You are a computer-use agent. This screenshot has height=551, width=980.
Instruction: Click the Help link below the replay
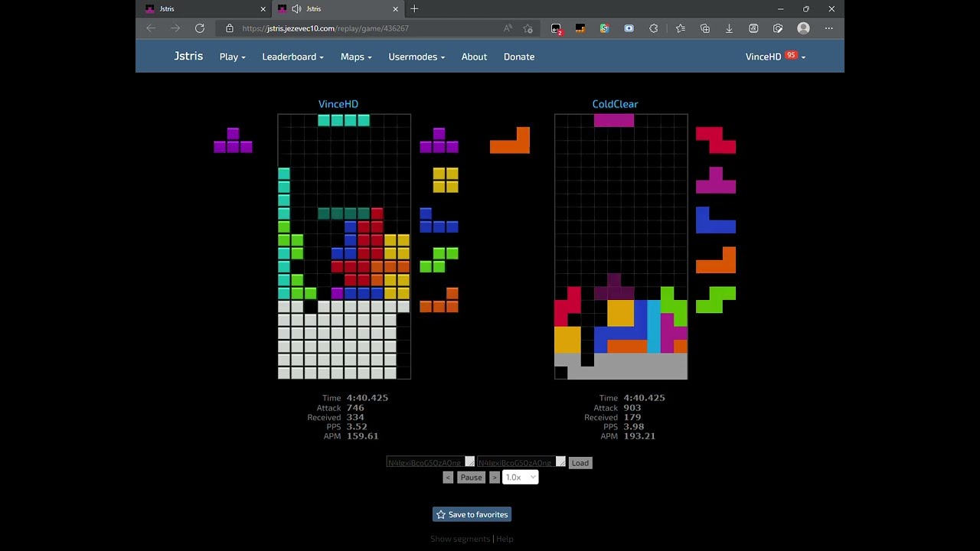505,539
